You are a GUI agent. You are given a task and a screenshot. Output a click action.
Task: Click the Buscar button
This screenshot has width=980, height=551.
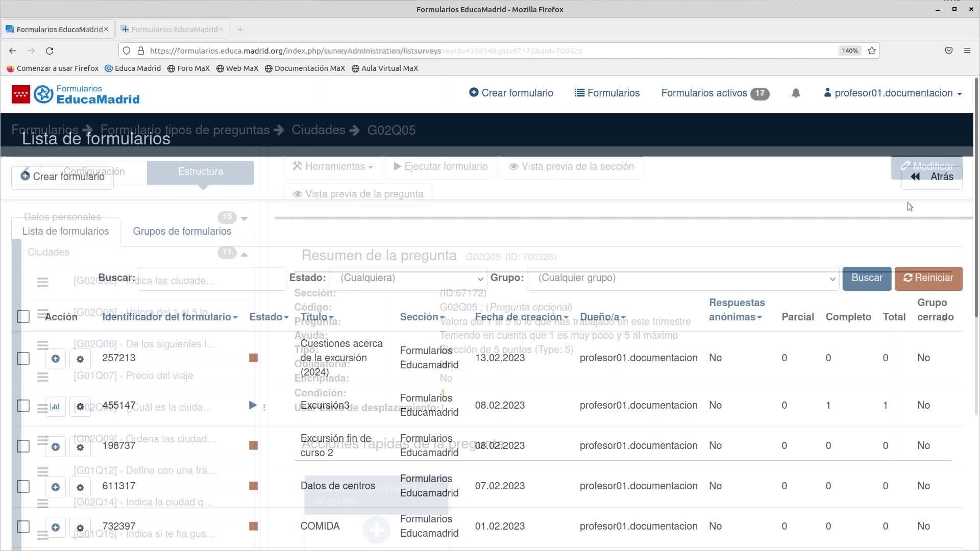coord(866,278)
